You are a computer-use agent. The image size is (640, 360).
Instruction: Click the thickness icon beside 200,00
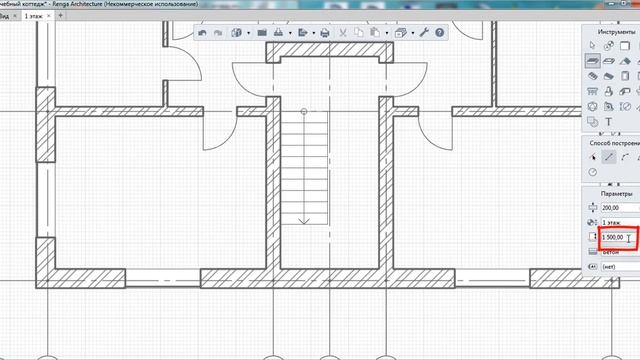coord(592,208)
